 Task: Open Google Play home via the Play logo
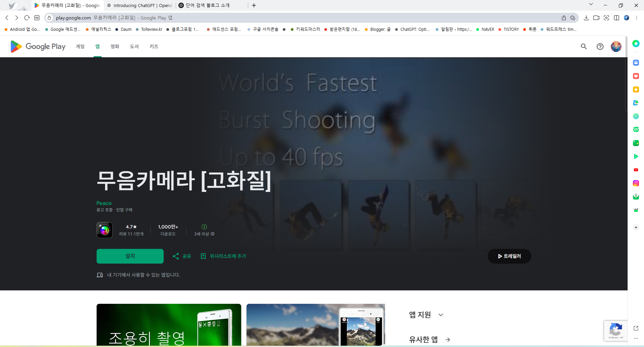pyautogui.click(x=37, y=47)
